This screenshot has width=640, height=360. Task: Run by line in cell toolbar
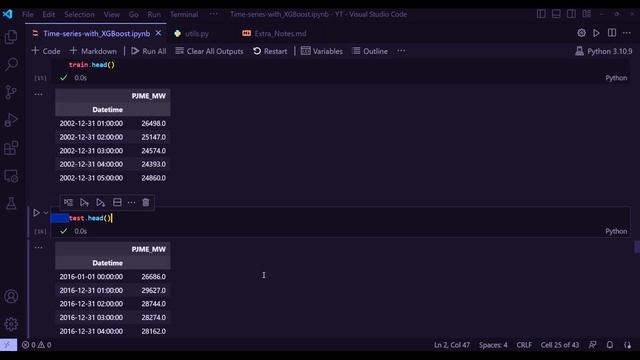pyautogui.click(x=68, y=202)
